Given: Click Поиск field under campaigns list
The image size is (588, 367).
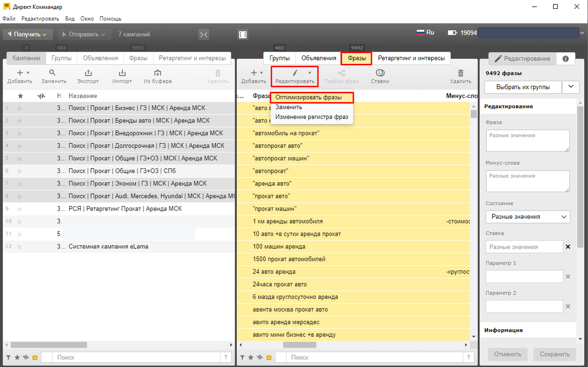Looking at the screenshot, I should coord(136,358).
